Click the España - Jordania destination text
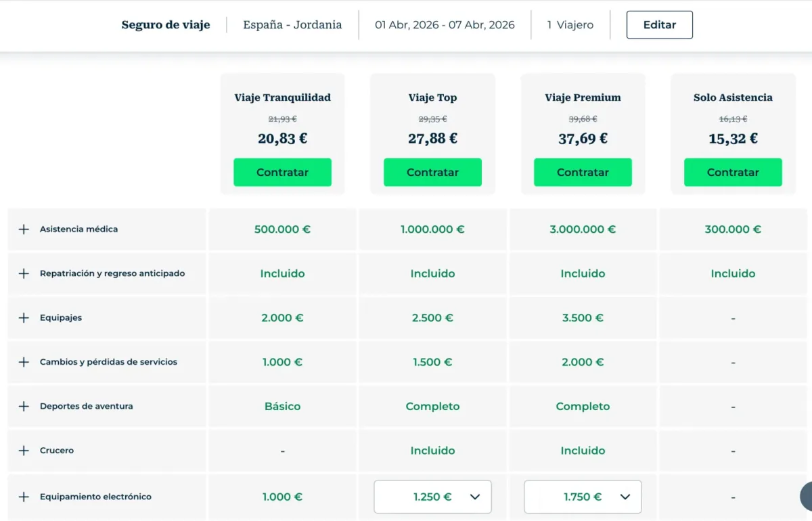812x521 pixels. [x=293, y=25]
